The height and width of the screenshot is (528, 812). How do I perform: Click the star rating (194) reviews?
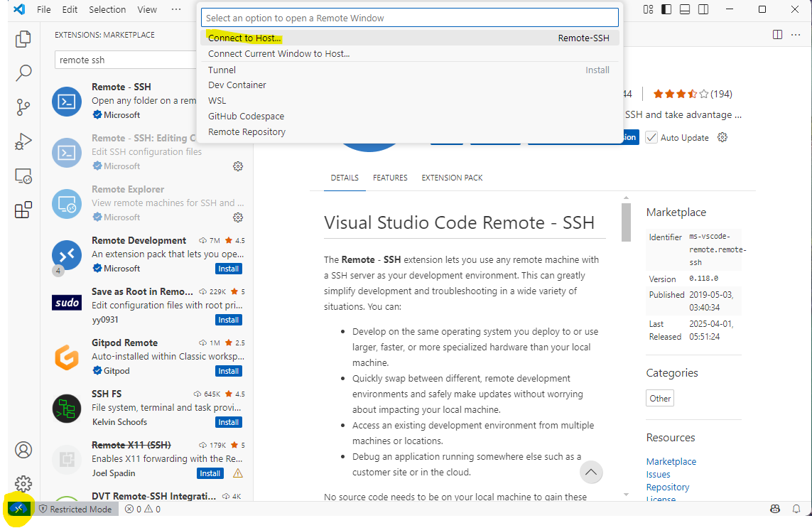[693, 94]
